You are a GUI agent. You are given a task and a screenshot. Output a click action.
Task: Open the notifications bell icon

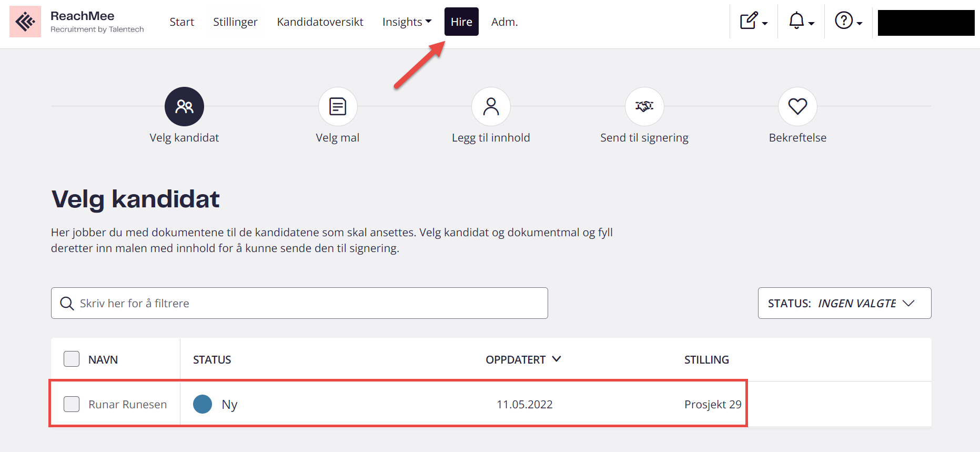click(x=801, y=21)
